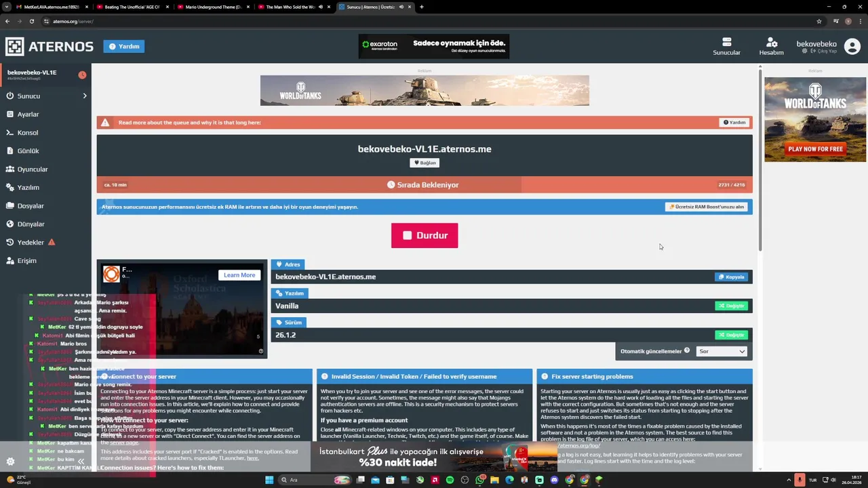868x488 pixels.
Task: Click the browser back arrow
Action: click(7, 21)
